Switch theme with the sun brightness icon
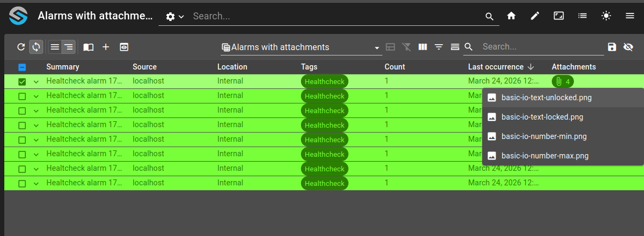 tap(606, 16)
